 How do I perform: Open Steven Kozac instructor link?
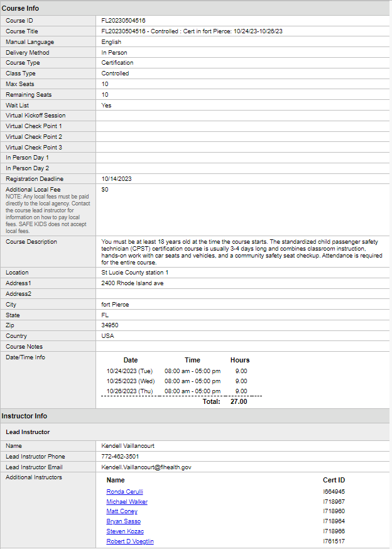click(x=125, y=531)
